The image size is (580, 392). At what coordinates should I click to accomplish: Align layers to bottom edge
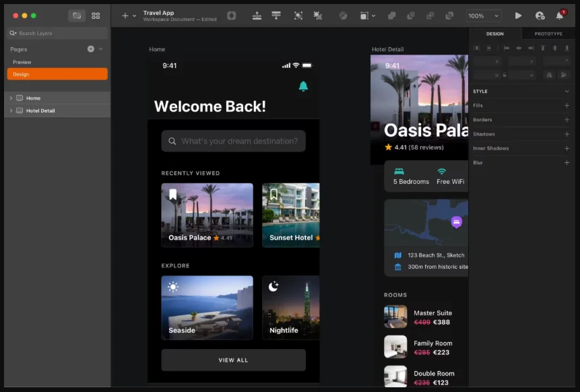pyautogui.click(x=567, y=48)
